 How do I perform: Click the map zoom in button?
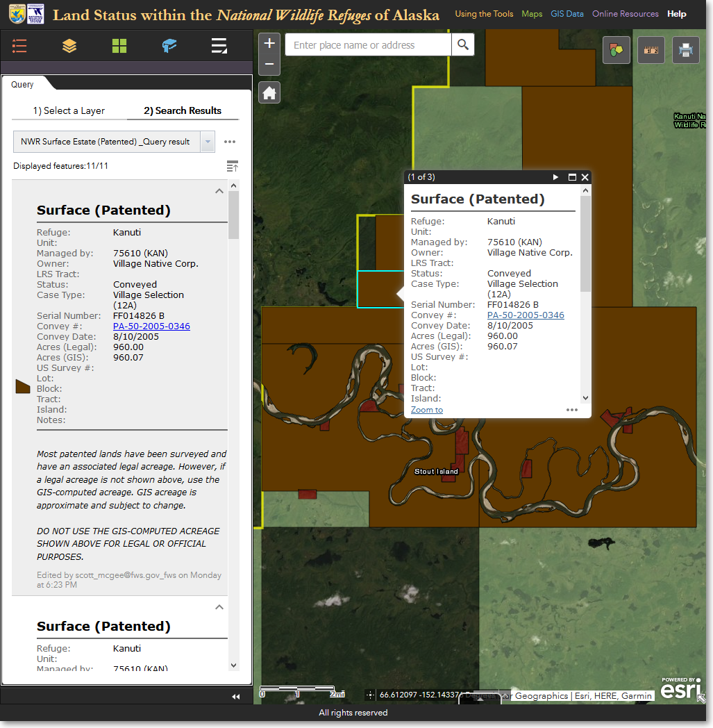(x=269, y=43)
